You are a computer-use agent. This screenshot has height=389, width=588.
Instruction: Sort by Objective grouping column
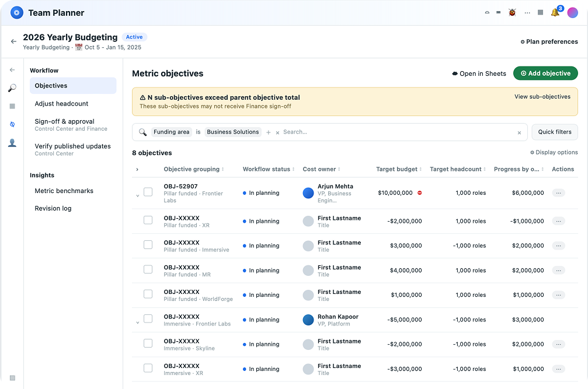194,169
